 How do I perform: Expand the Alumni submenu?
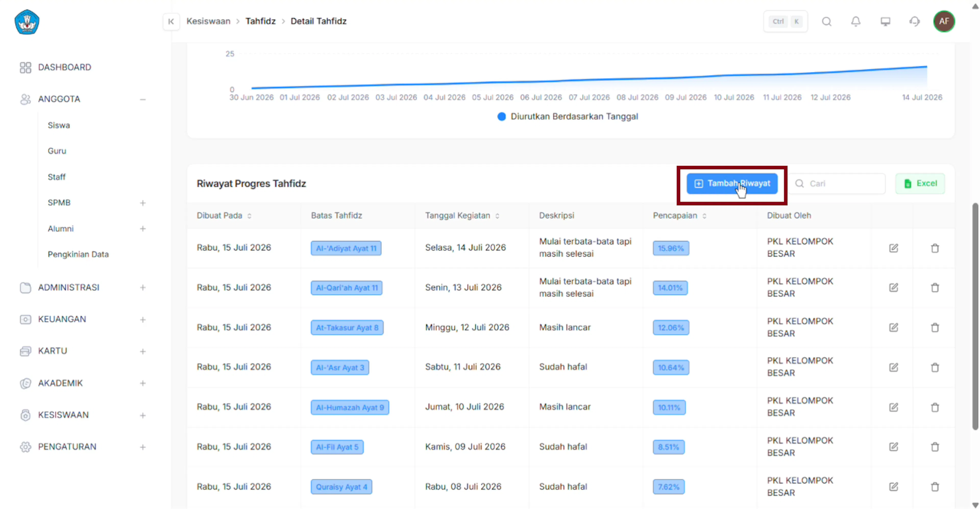click(143, 229)
